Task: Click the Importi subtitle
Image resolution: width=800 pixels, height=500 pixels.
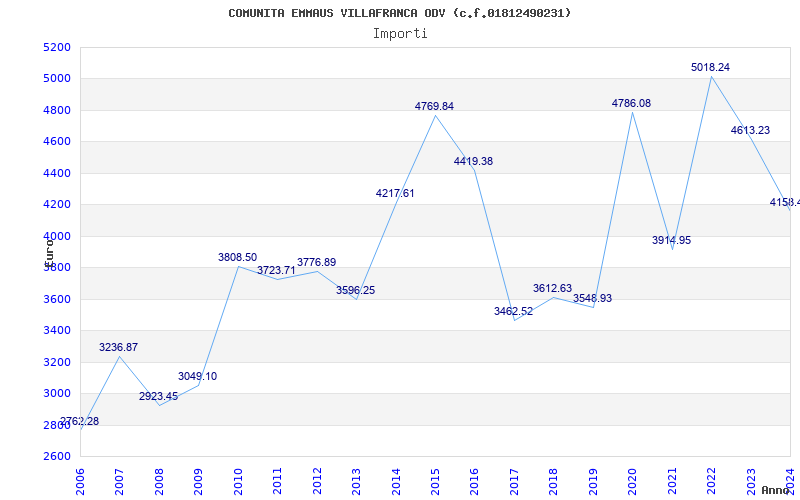Action: 400,34
